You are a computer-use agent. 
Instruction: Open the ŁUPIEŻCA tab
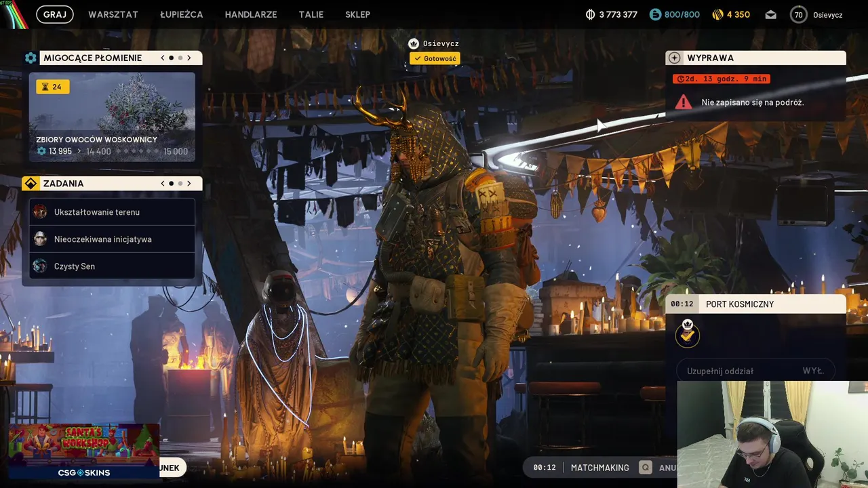tap(181, 14)
